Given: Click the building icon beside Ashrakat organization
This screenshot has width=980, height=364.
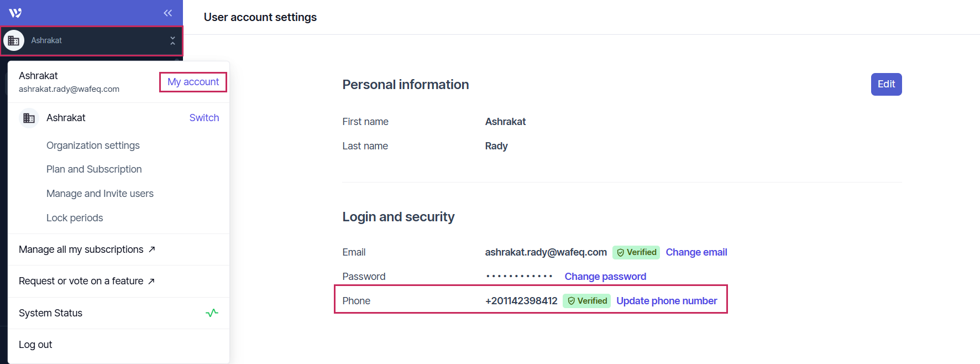Looking at the screenshot, I should click(x=29, y=118).
